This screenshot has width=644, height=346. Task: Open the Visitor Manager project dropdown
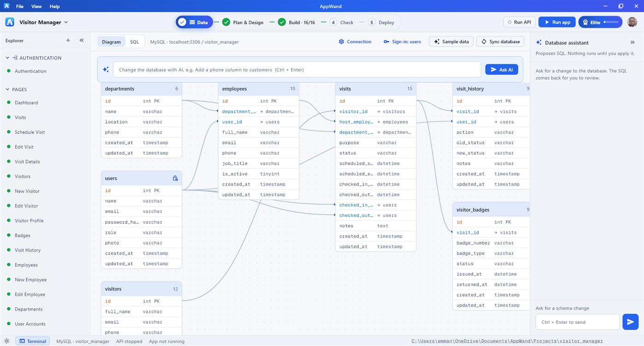(x=44, y=22)
